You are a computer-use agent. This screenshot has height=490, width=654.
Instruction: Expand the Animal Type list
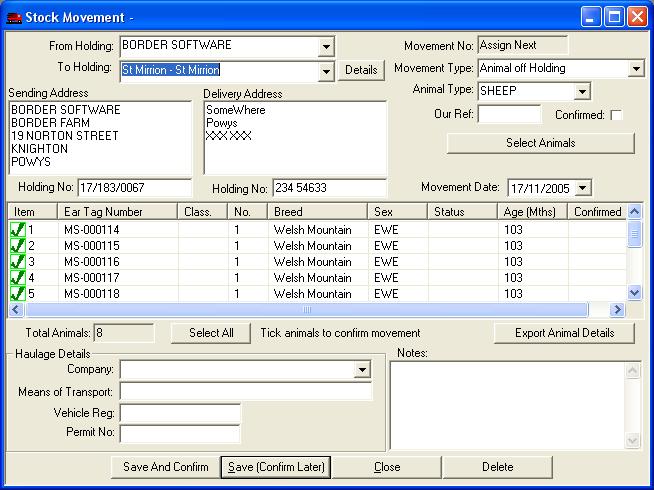tap(582, 92)
